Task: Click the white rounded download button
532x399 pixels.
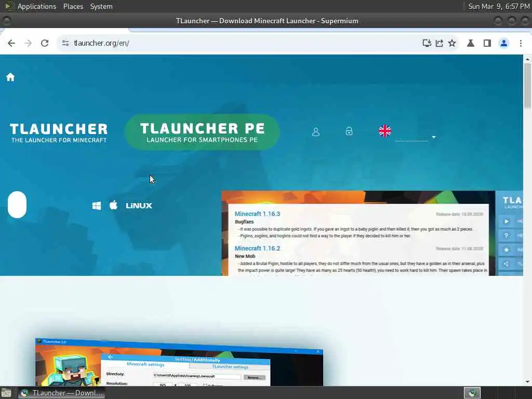Action: point(17,205)
